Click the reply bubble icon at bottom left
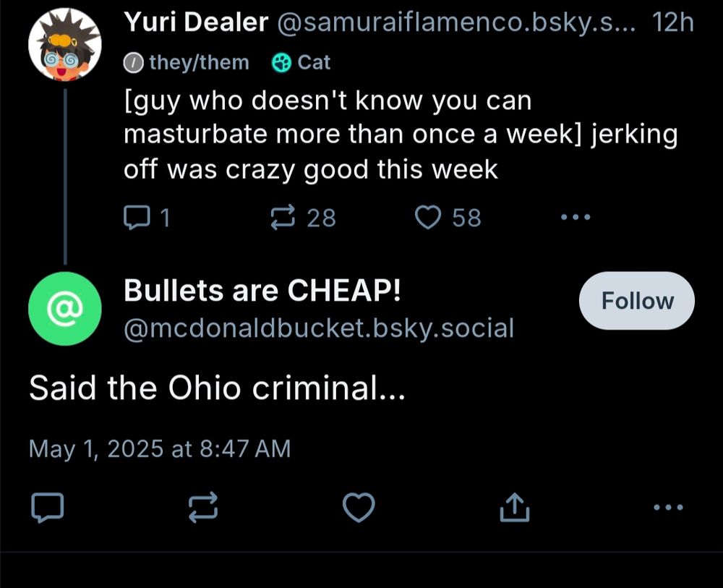 [47, 507]
